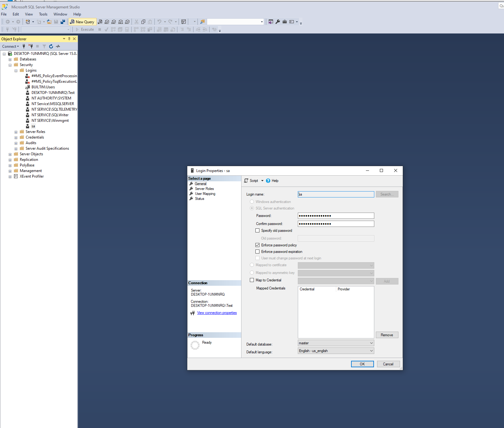504x428 pixels.
Task: Open the User Mapping page
Action: [205, 194]
